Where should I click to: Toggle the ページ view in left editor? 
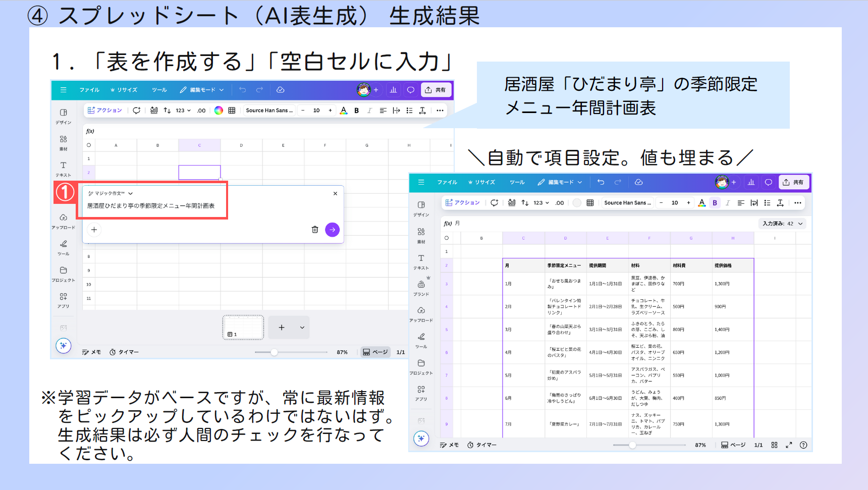point(375,352)
